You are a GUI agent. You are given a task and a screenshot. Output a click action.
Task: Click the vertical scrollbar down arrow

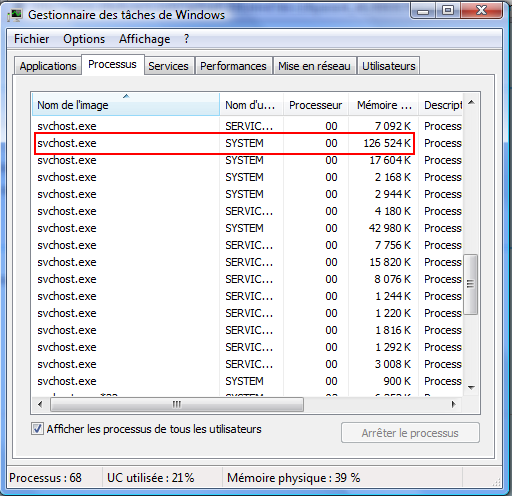pyautogui.click(x=471, y=387)
